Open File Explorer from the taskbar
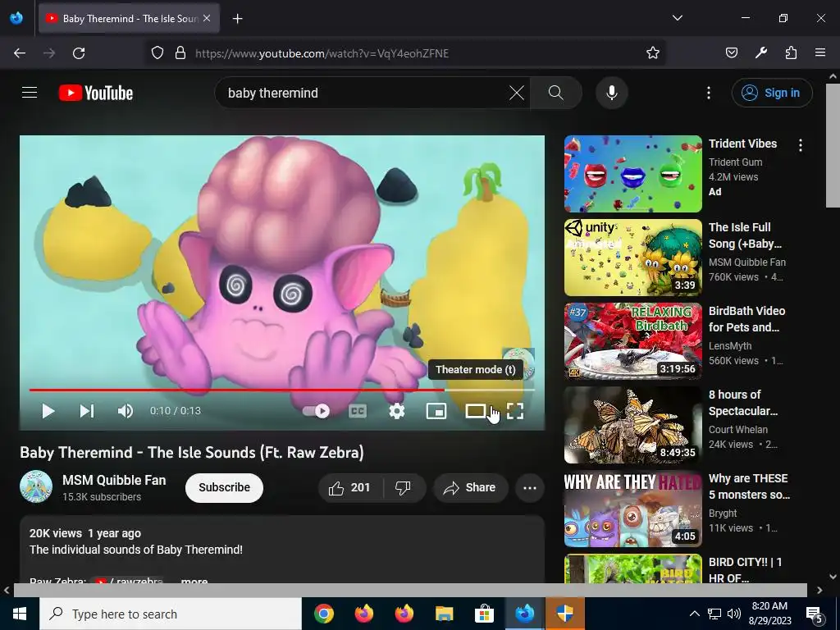 click(444, 614)
